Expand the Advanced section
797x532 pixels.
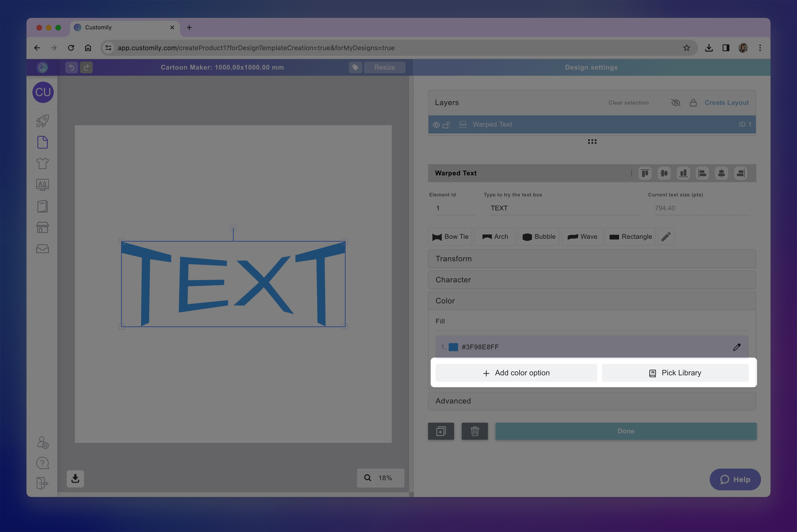click(592, 401)
